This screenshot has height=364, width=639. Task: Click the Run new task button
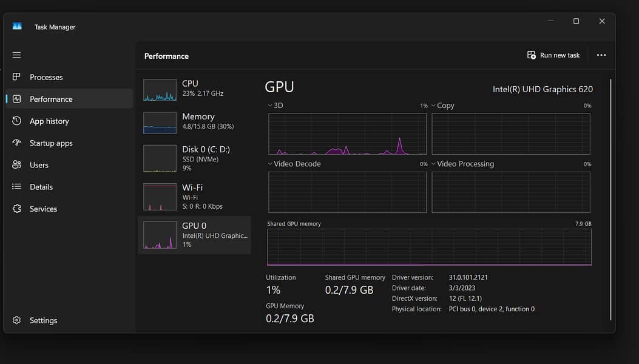coord(553,55)
